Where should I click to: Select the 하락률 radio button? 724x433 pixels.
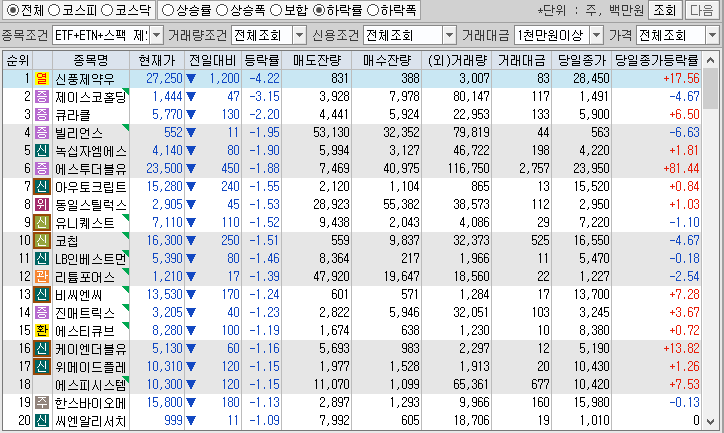319,10
